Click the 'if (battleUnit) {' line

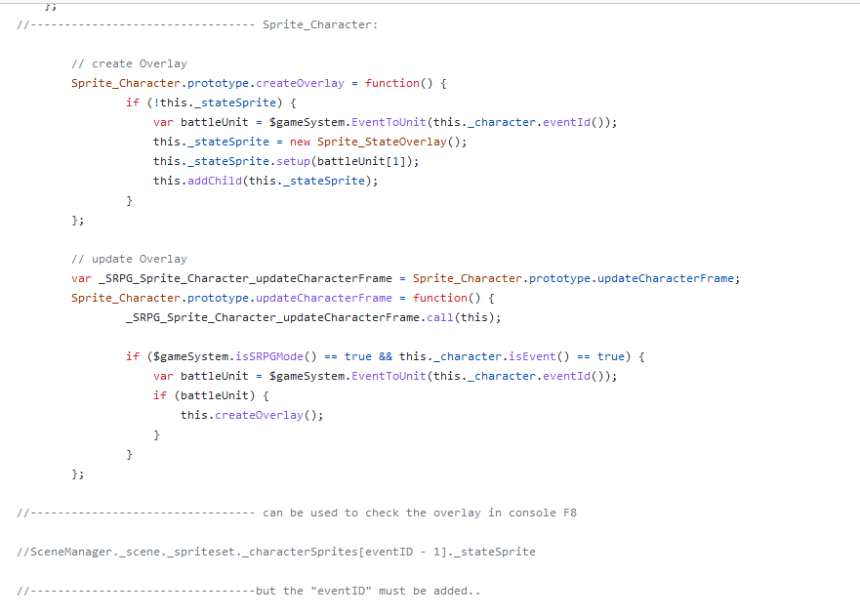pos(211,395)
